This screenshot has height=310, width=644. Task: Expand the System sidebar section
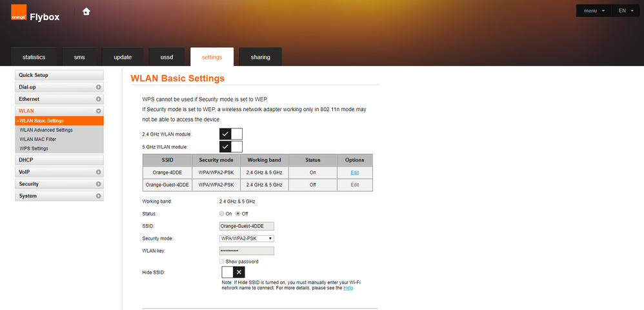59,196
